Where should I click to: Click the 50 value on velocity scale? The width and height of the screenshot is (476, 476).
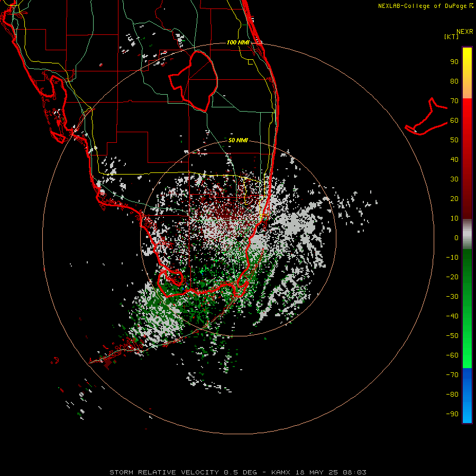[454, 140]
